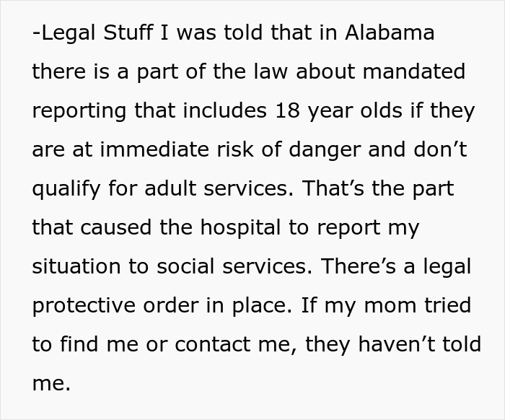Click the word "order" after protective
Screen dimensions: 505x420
171,305
